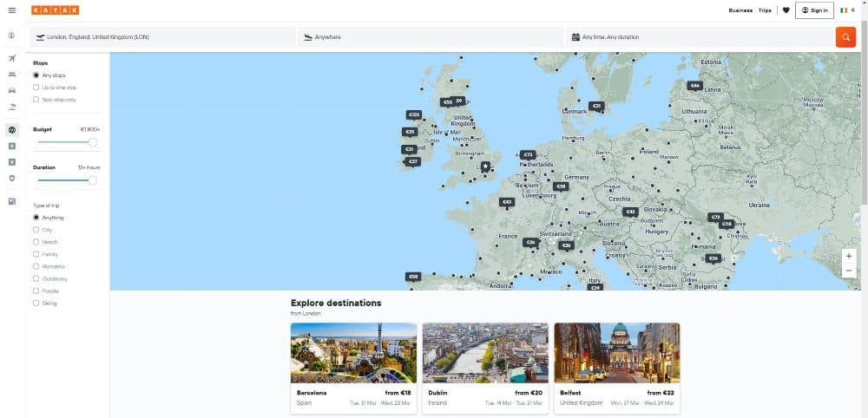868x418 pixels.
Task: Open the hamburger navigation menu
Action: [x=11, y=10]
